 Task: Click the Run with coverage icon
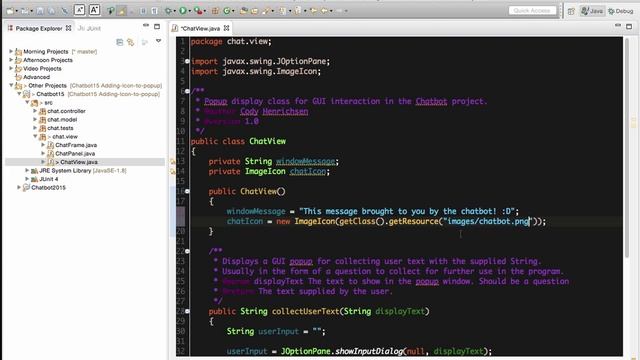click(x=198, y=11)
